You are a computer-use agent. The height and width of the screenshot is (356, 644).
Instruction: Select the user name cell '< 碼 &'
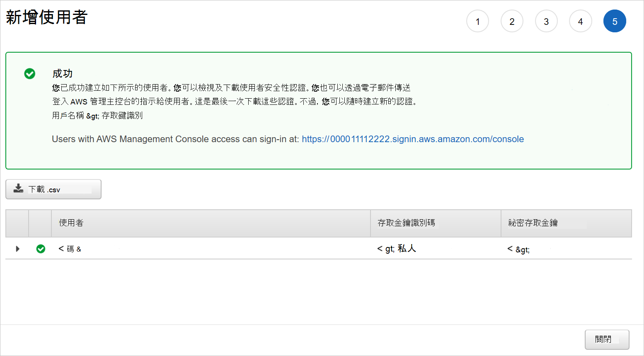point(70,249)
